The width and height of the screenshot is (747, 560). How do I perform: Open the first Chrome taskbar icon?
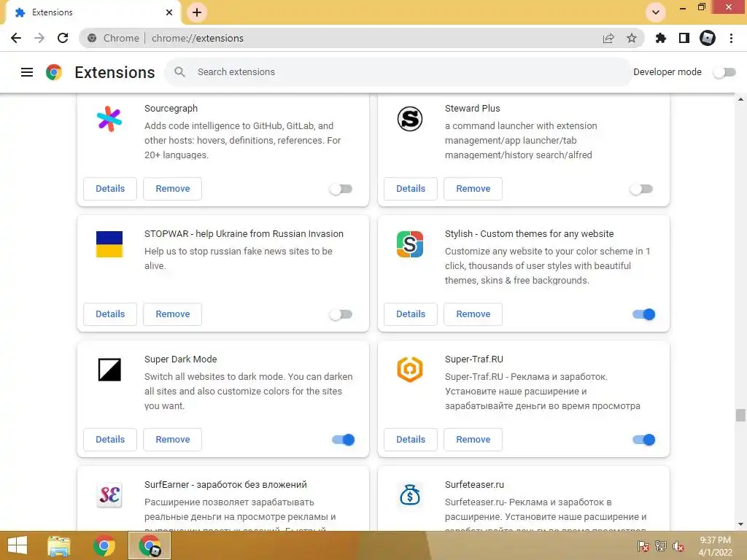pyautogui.click(x=104, y=545)
